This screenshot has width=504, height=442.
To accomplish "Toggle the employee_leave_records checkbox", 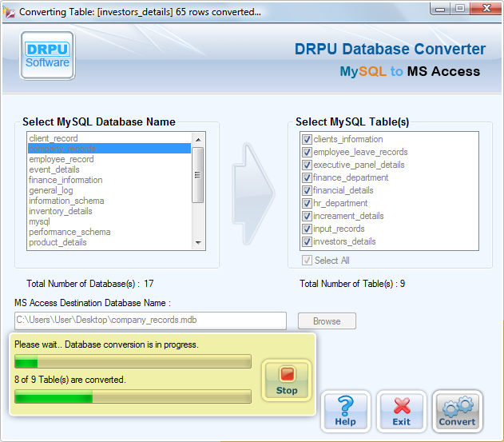I will pos(307,152).
